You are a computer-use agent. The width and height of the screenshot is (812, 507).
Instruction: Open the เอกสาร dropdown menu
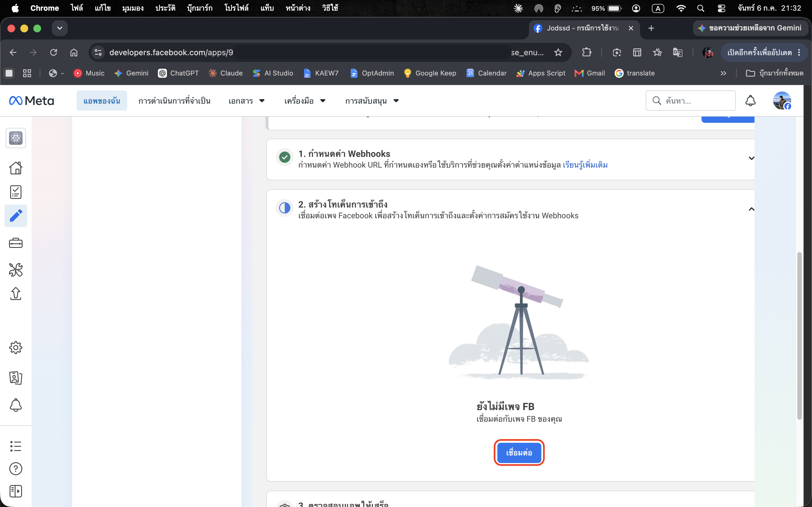[x=246, y=101]
